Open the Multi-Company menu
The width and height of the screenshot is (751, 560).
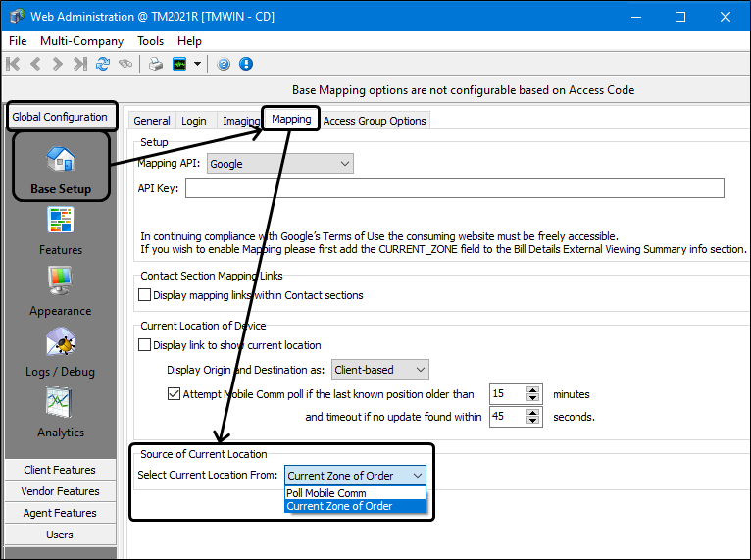tap(81, 41)
